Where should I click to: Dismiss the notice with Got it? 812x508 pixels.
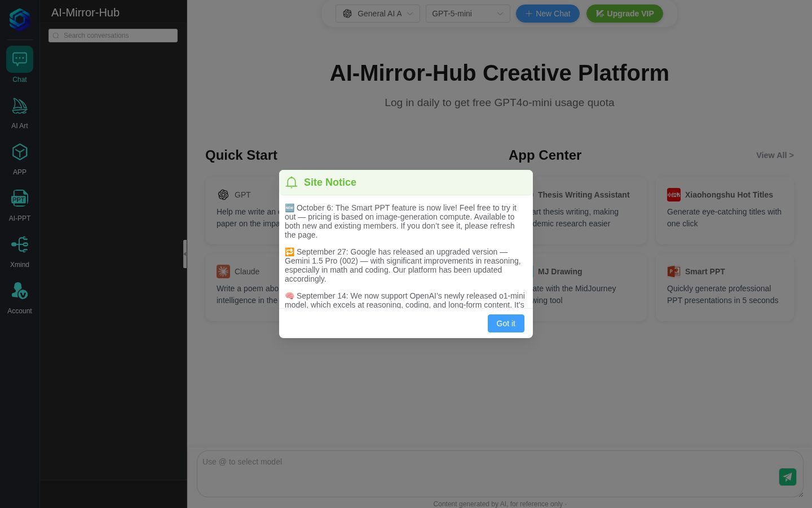506,323
